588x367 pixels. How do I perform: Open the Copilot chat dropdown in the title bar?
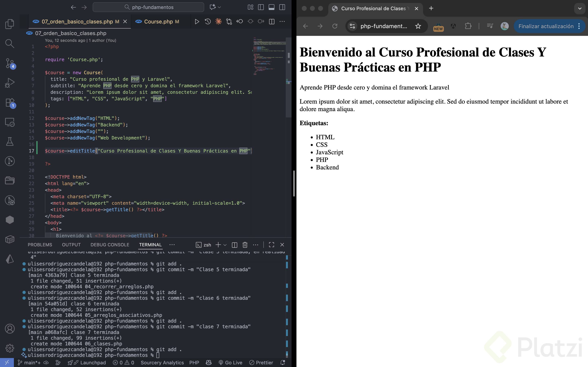[x=219, y=7]
